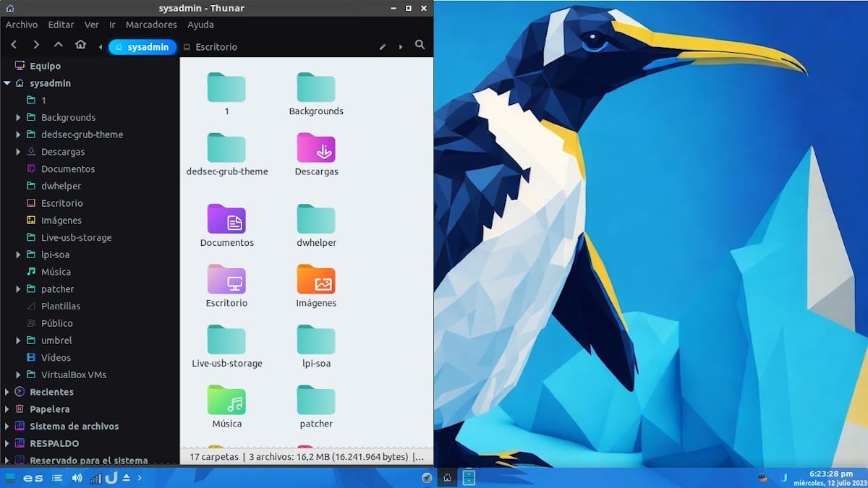
Task: Open the Música folder icon in main view
Action: pos(226,401)
